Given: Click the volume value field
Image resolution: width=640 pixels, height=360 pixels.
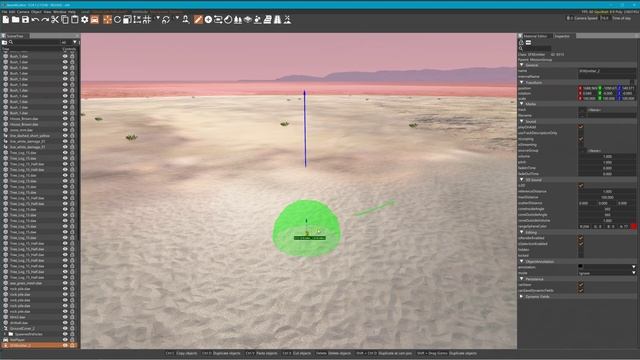Looking at the screenshot, I should click(x=607, y=156).
